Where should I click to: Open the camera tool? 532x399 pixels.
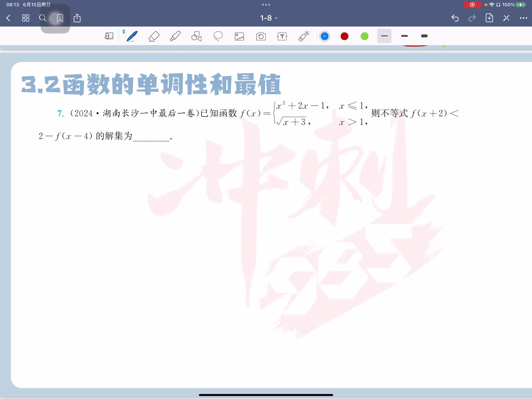(x=261, y=36)
